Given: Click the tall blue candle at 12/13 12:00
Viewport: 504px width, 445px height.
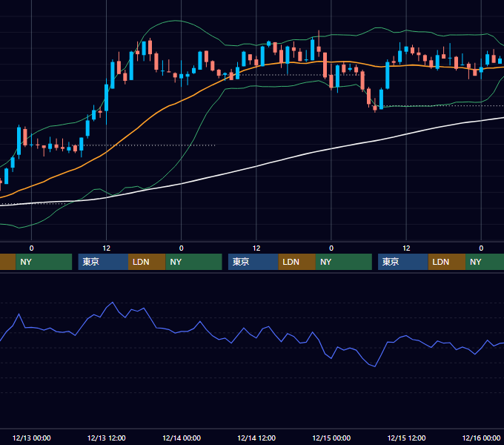Looking at the screenshot, I should 107,98.
